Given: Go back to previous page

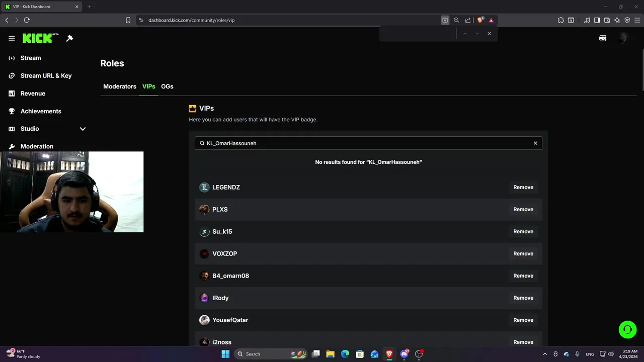Looking at the screenshot, I should pos(7,20).
